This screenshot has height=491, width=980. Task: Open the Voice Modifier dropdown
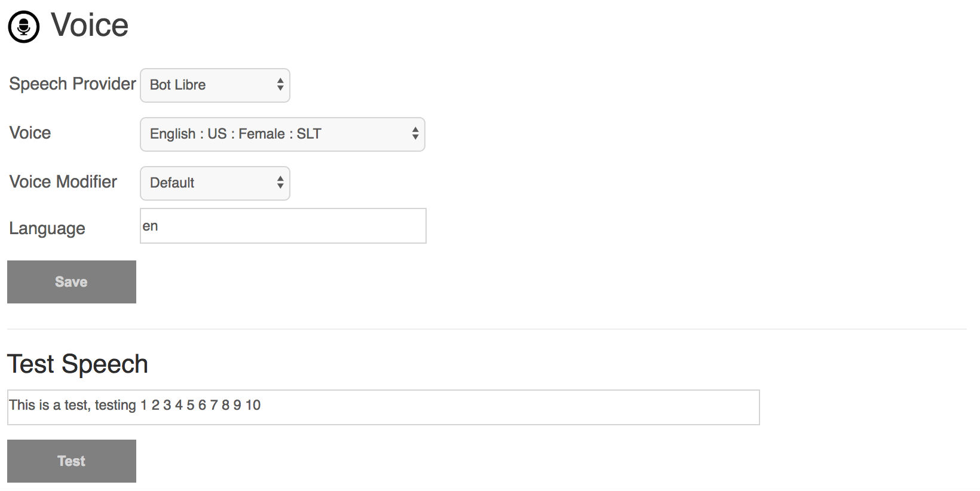tap(215, 183)
